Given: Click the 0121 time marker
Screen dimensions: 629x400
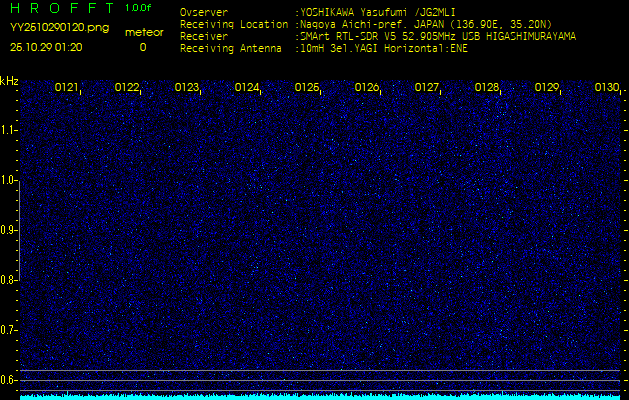Looking at the screenshot, I should (67, 88).
